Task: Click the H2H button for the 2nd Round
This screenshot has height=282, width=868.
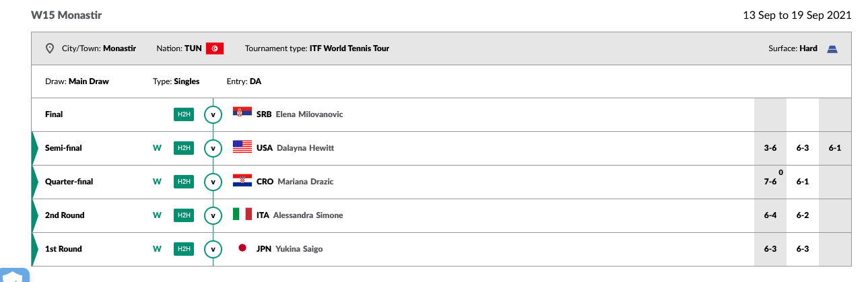Action: tap(183, 215)
